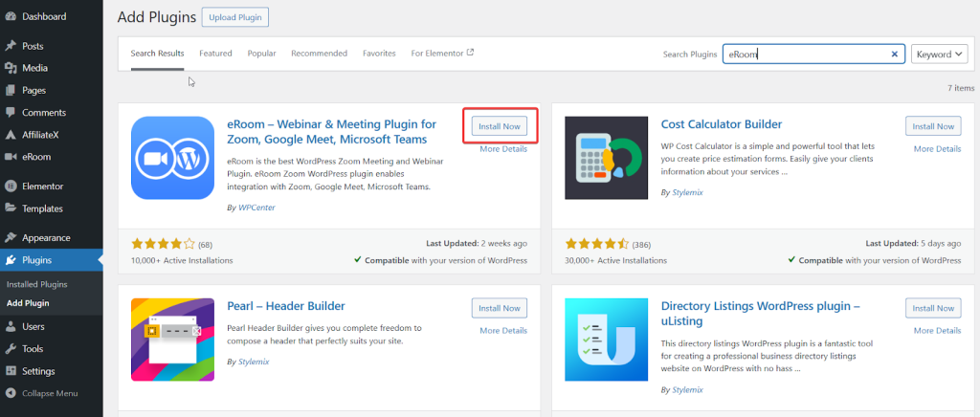The image size is (980, 417).
Task: Open More Details for Pearl Header Builder
Action: coord(503,331)
